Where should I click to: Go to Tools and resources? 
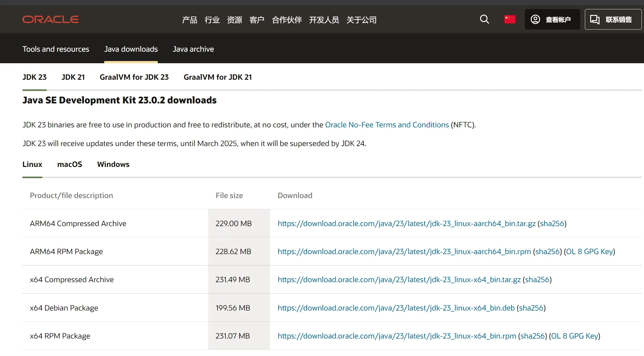click(x=56, y=49)
